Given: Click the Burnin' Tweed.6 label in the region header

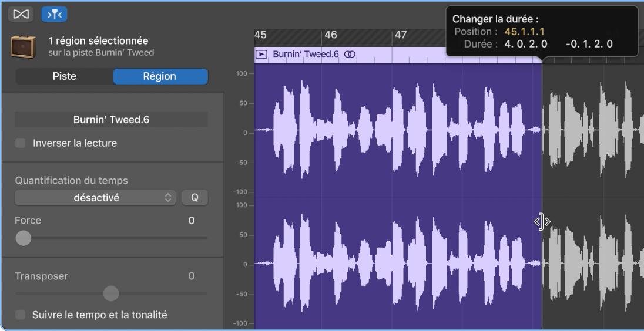Looking at the screenshot, I should tap(306, 55).
